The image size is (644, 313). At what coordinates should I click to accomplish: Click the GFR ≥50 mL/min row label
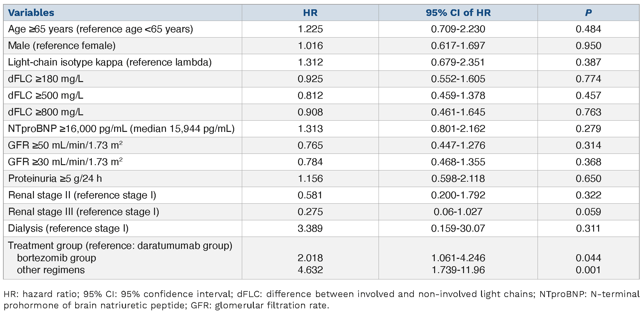pyautogui.click(x=65, y=145)
